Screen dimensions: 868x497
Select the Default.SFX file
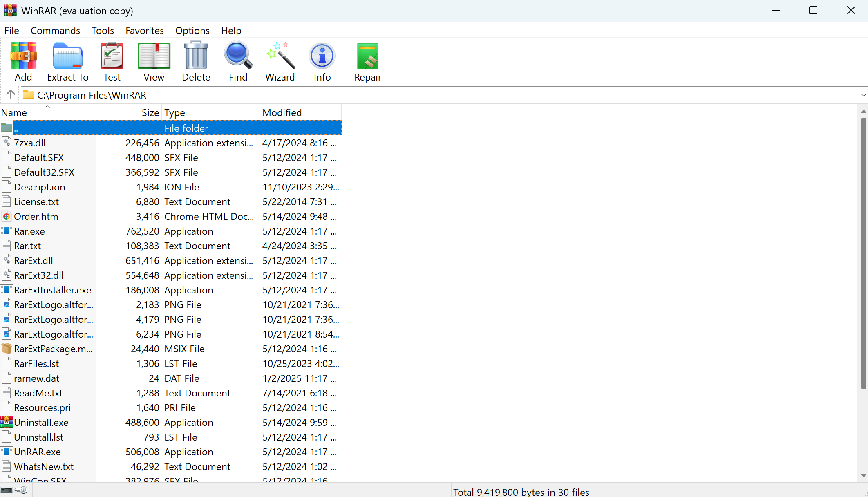coord(39,157)
